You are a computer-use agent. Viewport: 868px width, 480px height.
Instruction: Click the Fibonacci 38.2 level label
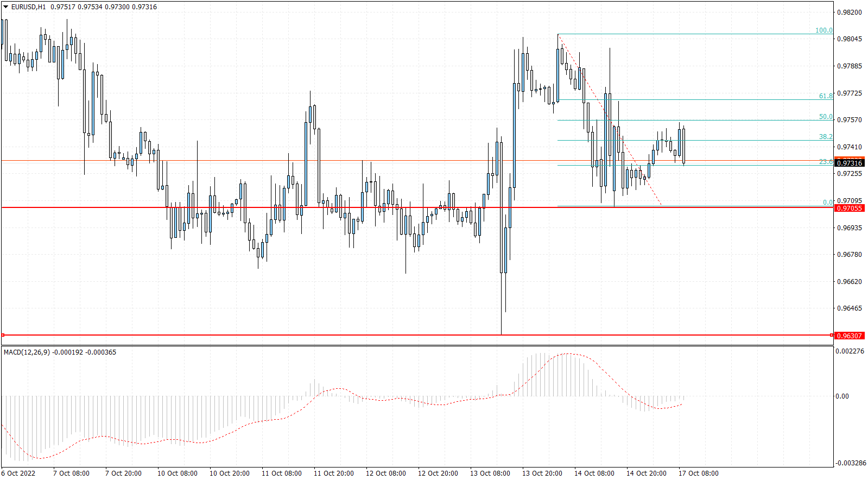826,137
